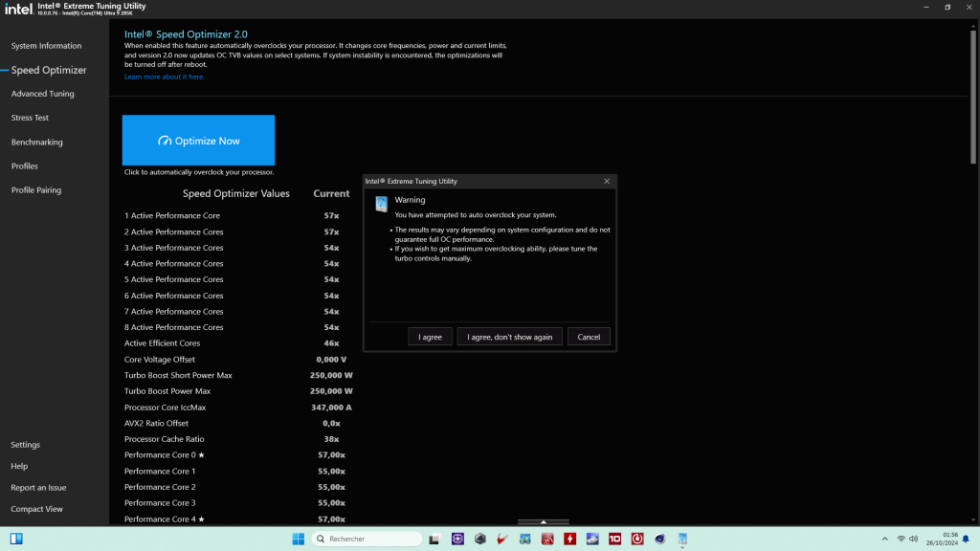Open the Help page
Image resolution: width=980 pixels, height=551 pixels.
coord(19,466)
